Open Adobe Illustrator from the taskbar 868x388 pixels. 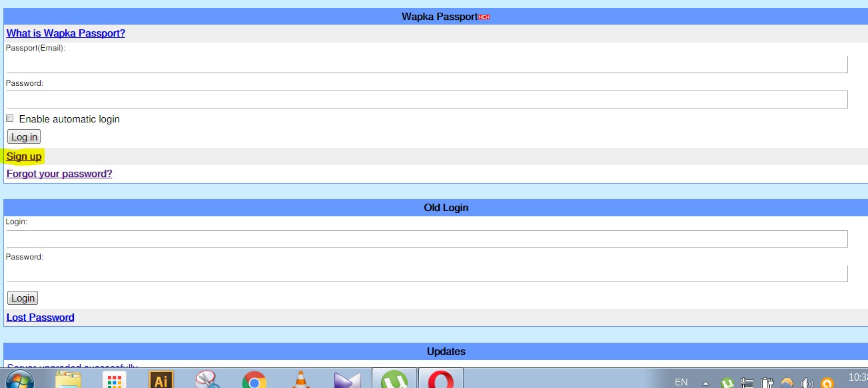pos(161,380)
